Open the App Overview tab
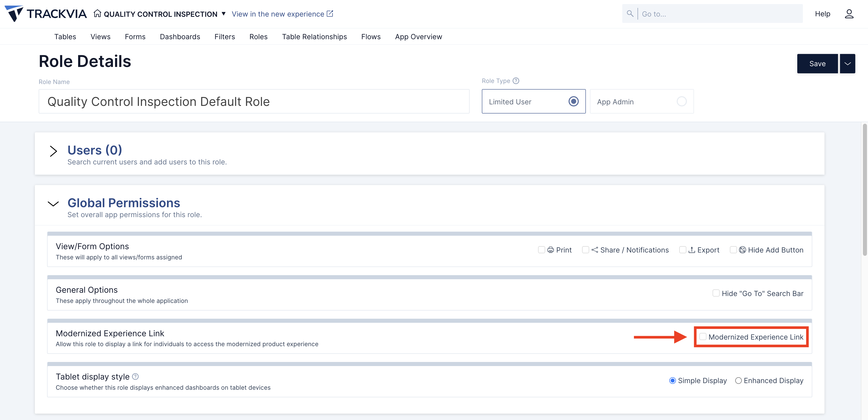This screenshot has width=868, height=420. (418, 37)
